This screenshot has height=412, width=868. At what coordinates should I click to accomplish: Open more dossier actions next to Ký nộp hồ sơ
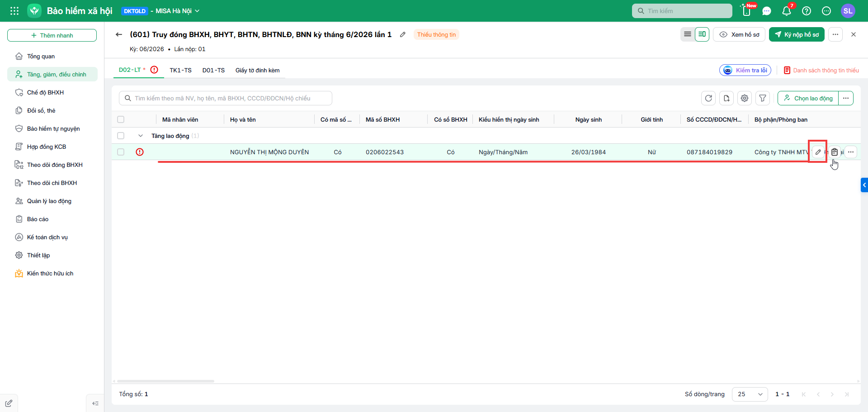pyautogui.click(x=835, y=34)
